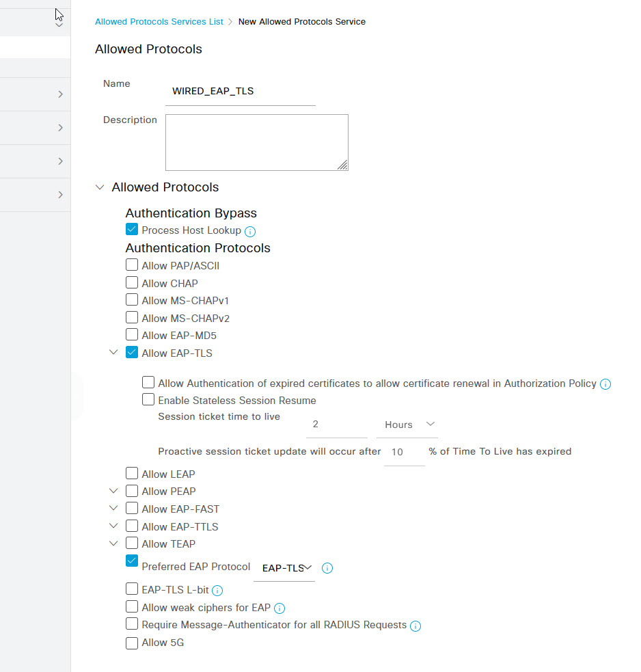641x672 pixels.
Task: Click the info icon for weak ciphers
Action: click(279, 608)
